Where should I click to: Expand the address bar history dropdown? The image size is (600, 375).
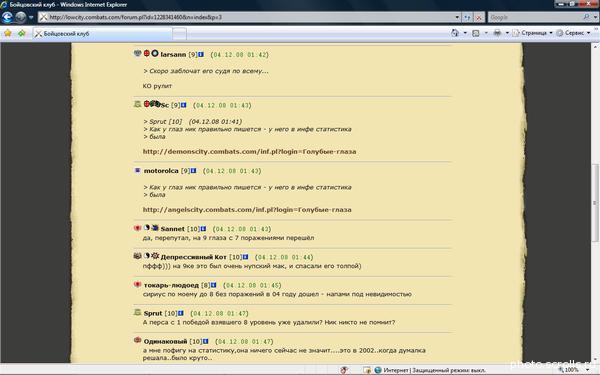(457, 17)
